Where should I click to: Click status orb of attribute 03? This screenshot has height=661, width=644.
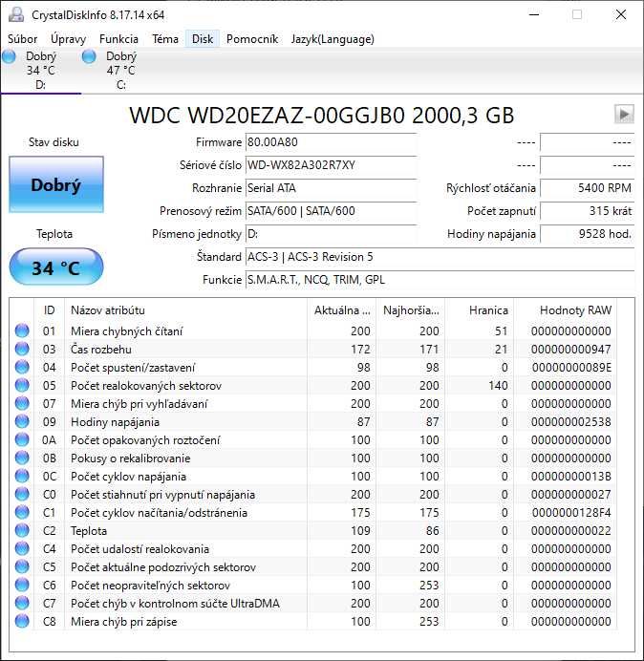22,349
